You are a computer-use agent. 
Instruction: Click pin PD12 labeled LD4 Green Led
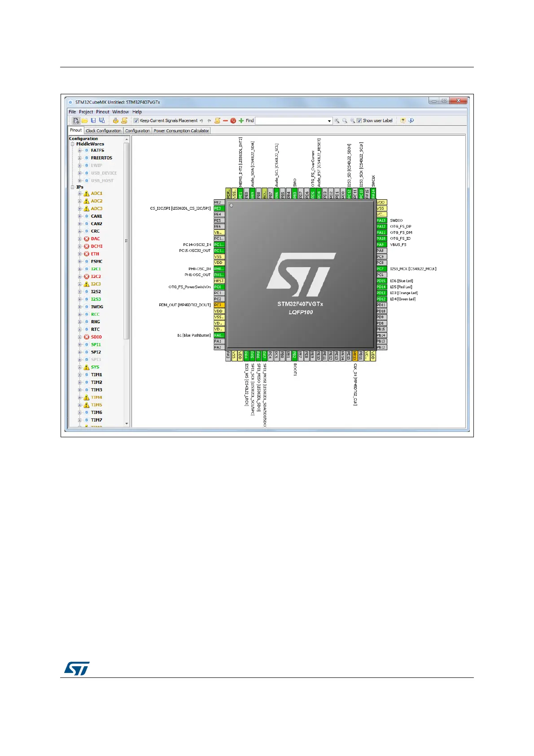pyautogui.click(x=381, y=299)
